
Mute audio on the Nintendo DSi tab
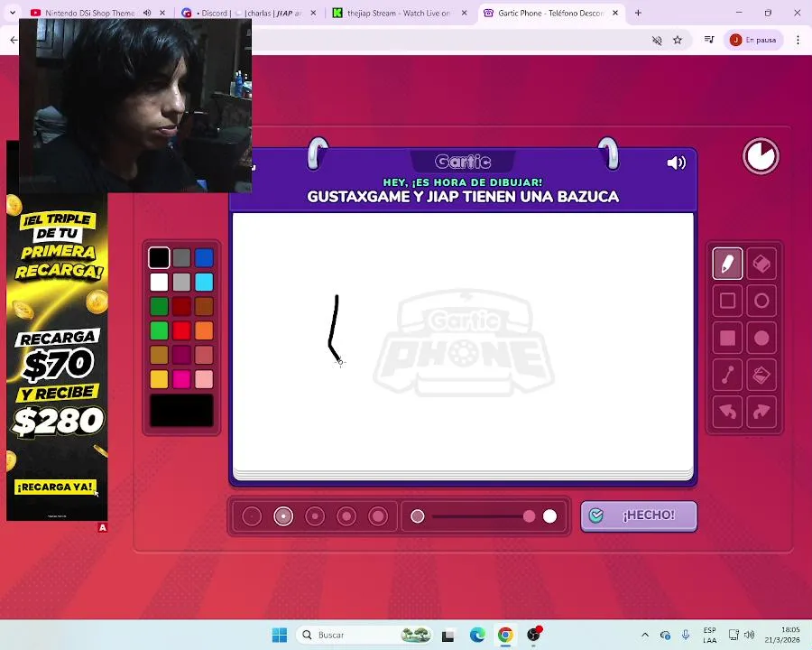[147, 13]
